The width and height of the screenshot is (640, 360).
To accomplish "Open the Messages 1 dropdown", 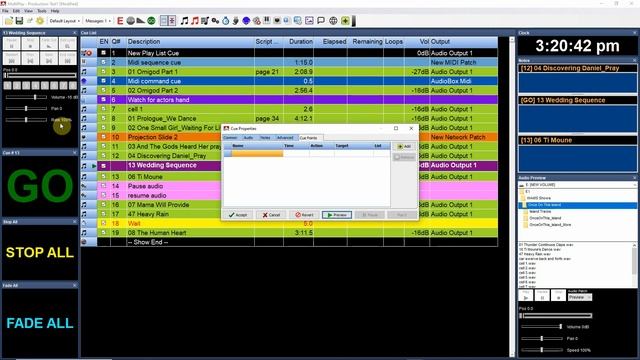I will [98, 20].
